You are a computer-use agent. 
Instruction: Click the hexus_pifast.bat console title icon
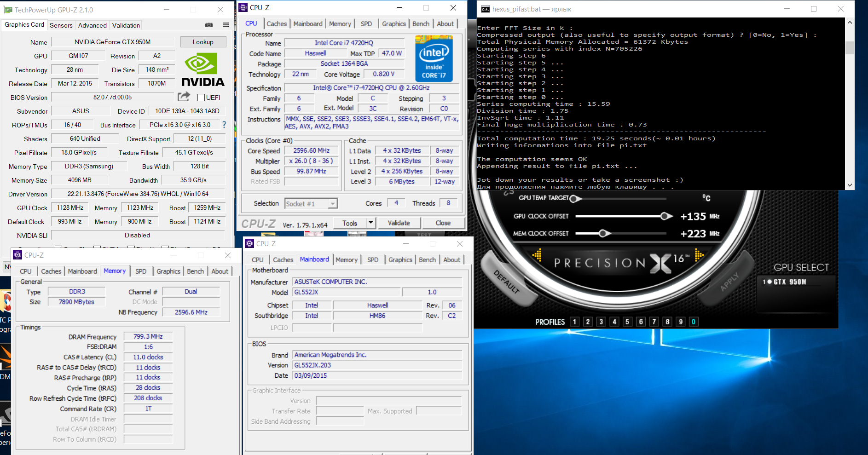click(485, 9)
